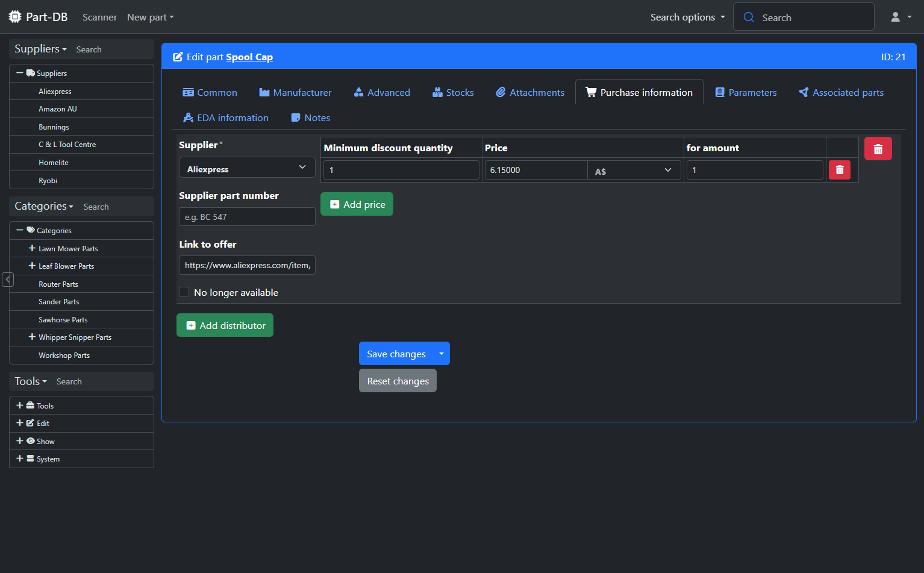Remove the 6.15000 price row via trash icon
924x573 pixels.
[840, 170]
